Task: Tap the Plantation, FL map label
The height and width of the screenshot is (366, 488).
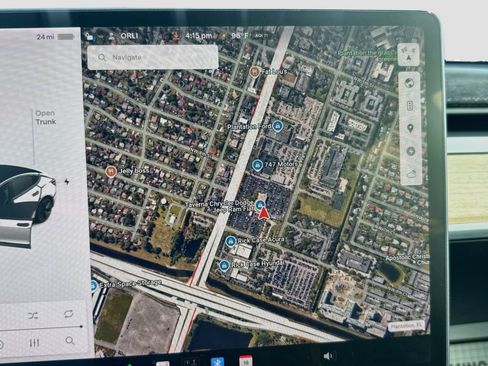Action: pyautogui.click(x=407, y=325)
